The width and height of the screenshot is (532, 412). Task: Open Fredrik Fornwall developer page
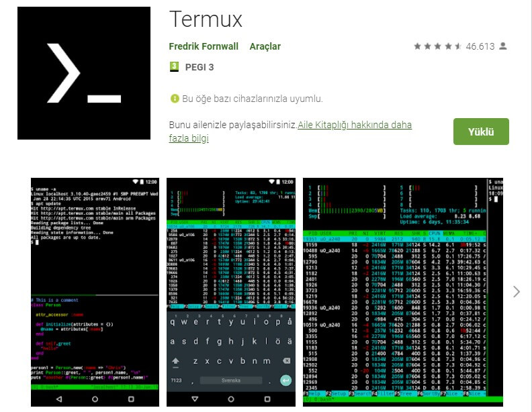[x=204, y=46]
